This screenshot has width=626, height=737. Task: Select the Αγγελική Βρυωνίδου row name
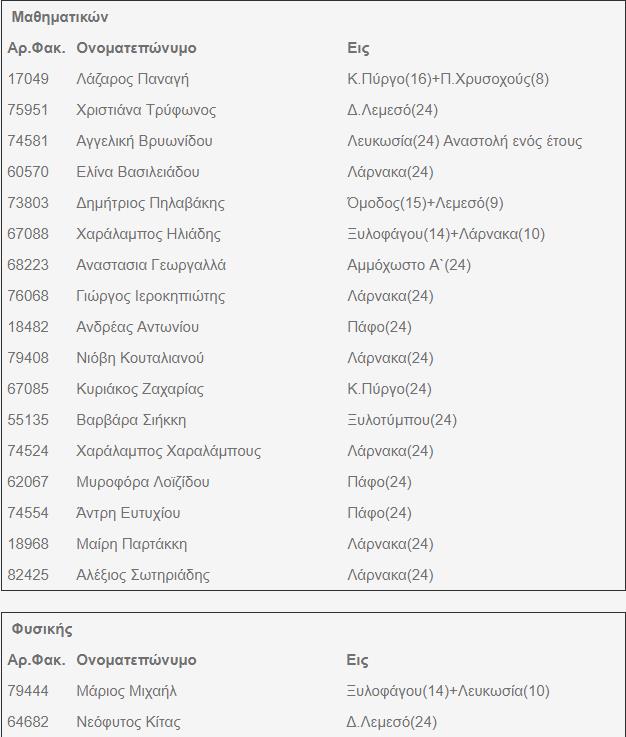click(144, 141)
